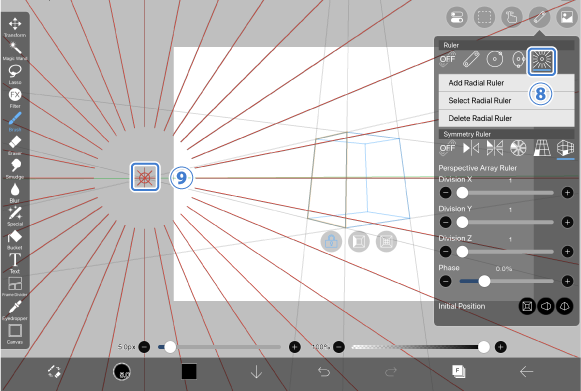Select the Bucket fill tool
Viewport: 581px width, 391px height.
pyautogui.click(x=15, y=239)
